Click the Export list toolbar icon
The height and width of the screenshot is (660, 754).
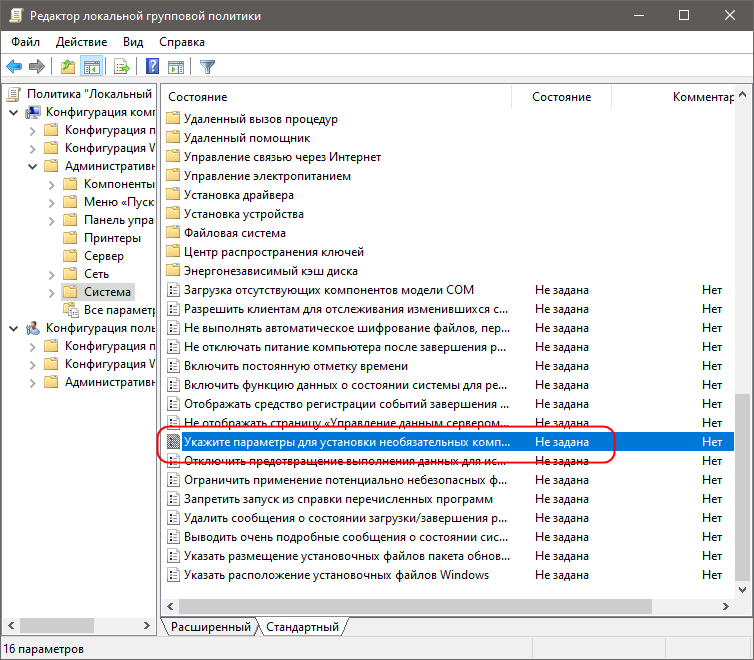122,66
